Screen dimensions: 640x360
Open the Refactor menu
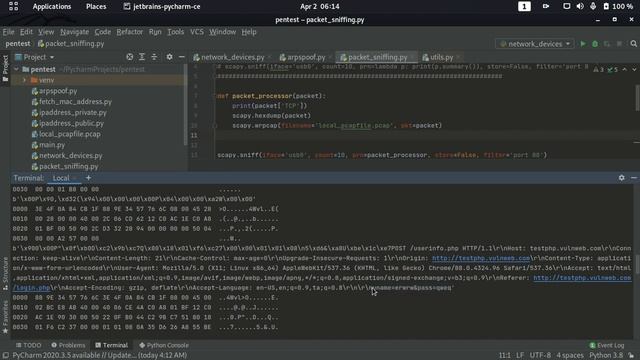pyautogui.click(x=130, y=31)
